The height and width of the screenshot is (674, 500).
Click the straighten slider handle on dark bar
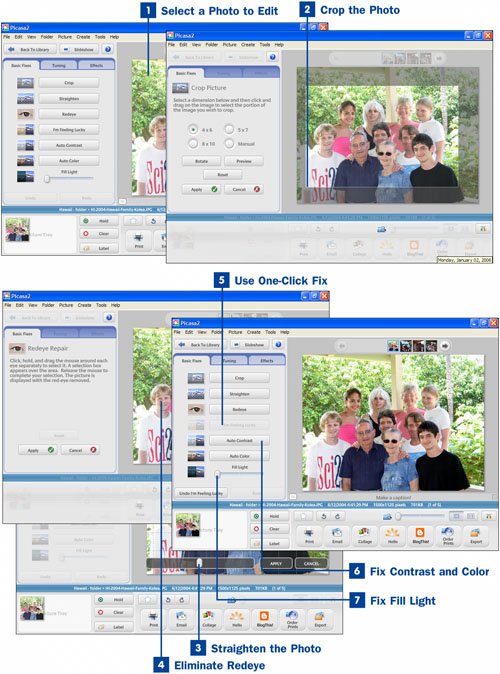click(199, 563)
